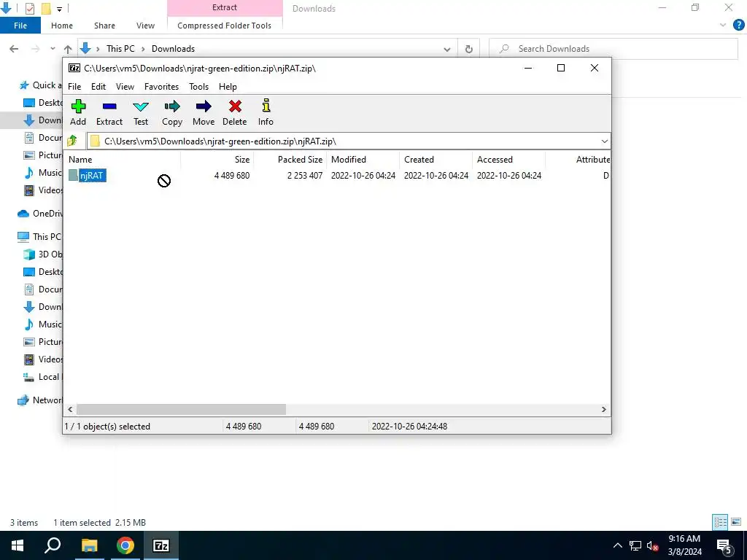Select Network in the navigation pane
The image size is (747, 560).
click(40, 400)
